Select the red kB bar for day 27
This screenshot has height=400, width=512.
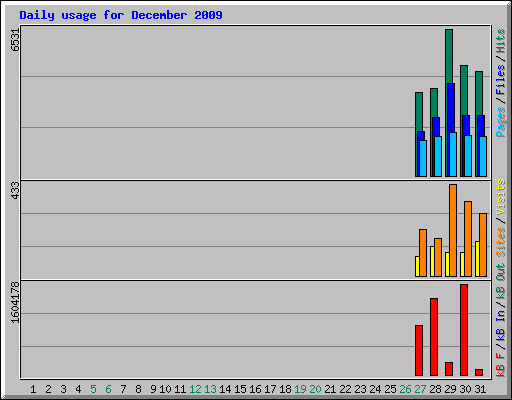(419, 350)
